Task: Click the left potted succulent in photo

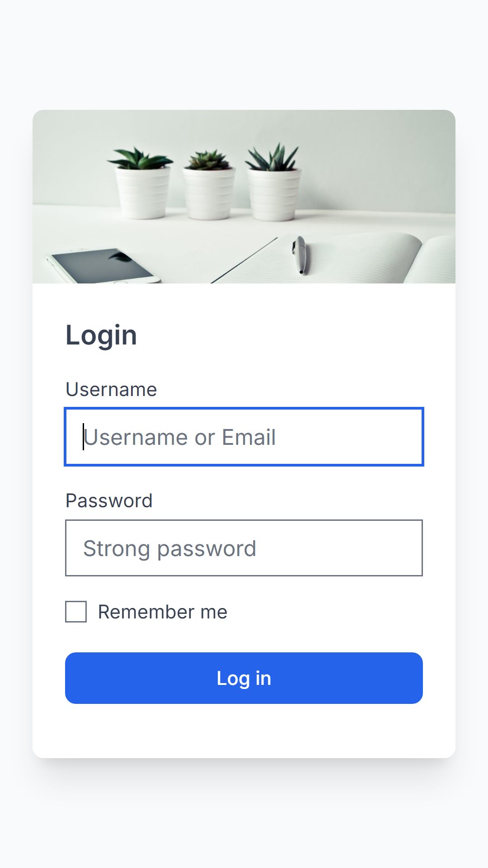Action: point(141,184)
